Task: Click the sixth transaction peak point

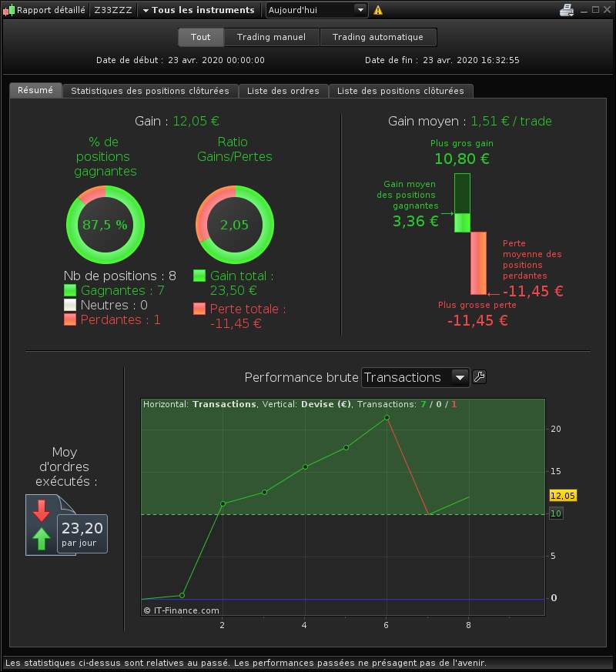Action: point(387,417)
